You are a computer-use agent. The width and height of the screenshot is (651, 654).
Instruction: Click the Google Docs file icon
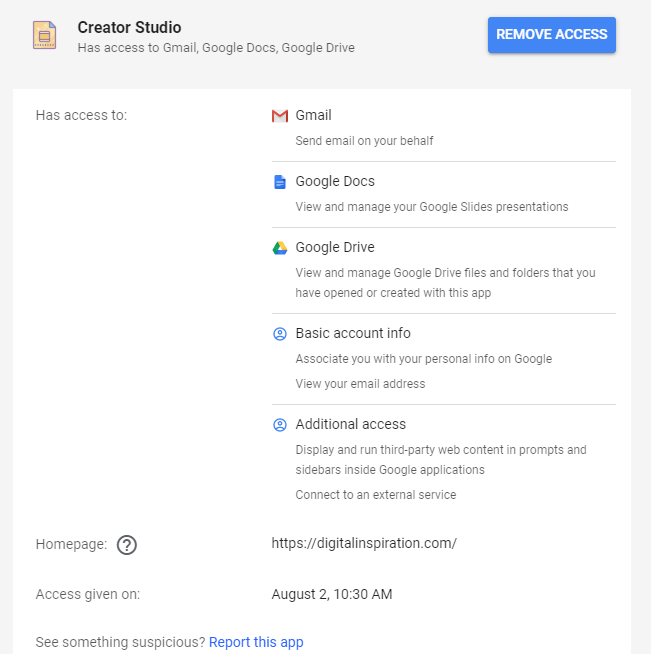coord(280,182)
